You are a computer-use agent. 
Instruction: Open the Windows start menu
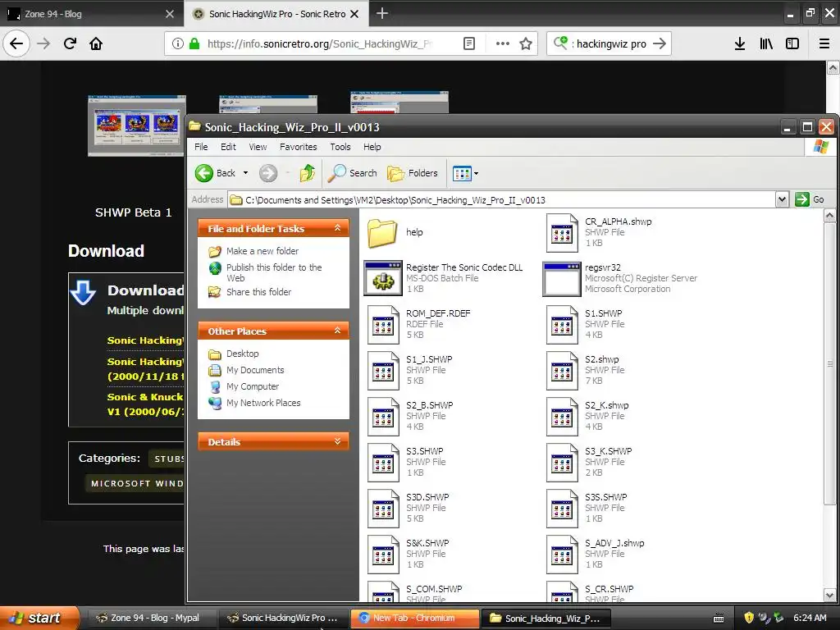click(39, 618)
